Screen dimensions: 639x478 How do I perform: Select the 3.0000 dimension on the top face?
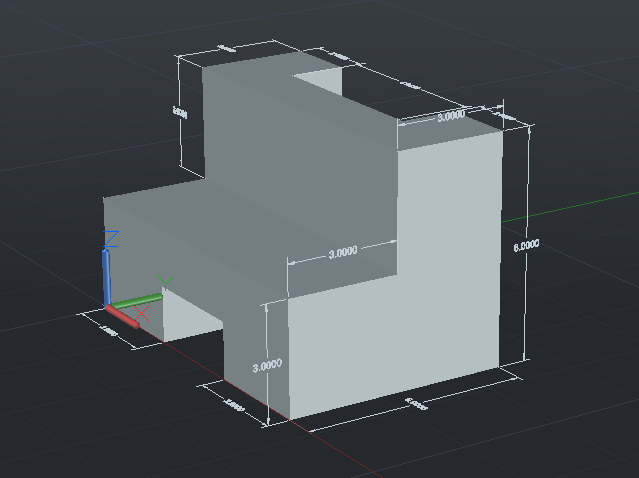click(451, 116)
